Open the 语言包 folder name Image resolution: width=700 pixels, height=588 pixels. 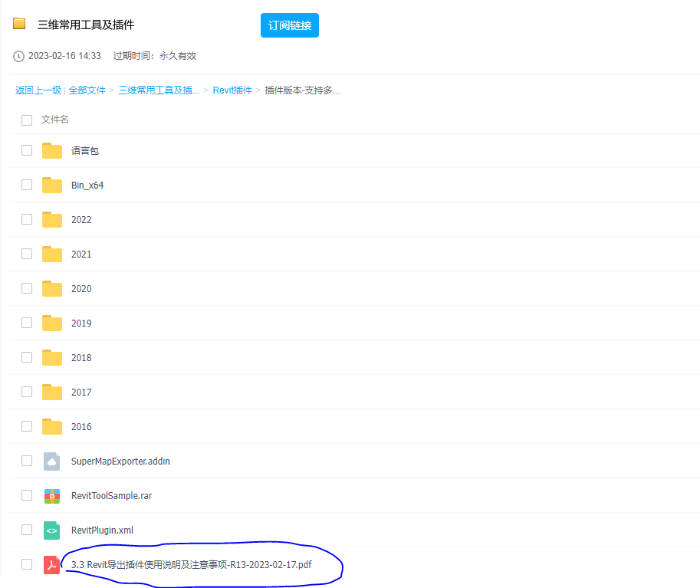click(85, 151)
